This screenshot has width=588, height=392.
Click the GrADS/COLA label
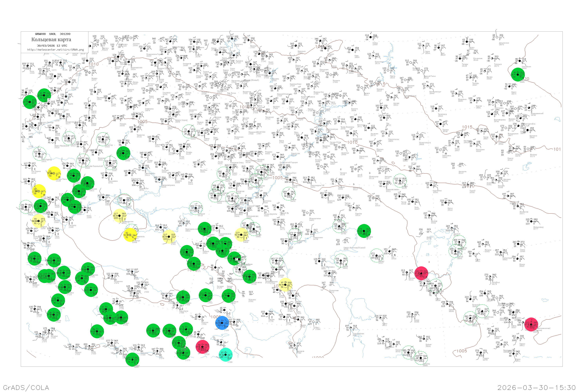[x=26, y=387]
